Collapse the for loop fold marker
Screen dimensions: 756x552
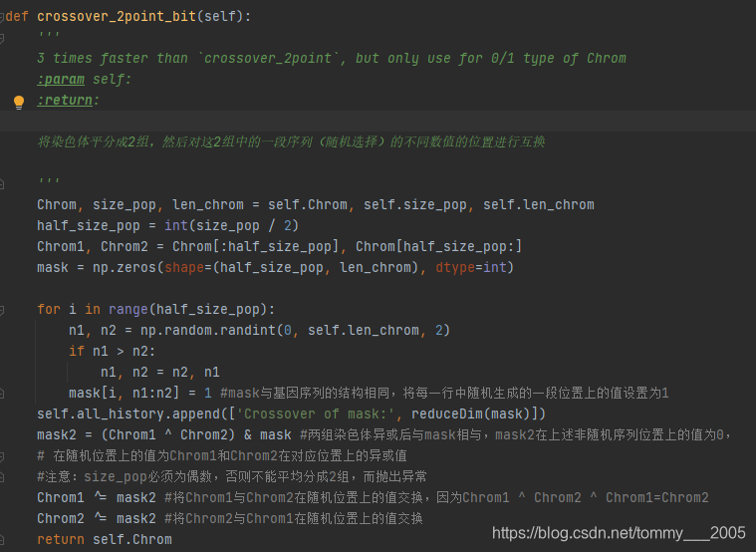(x=2, y=310)
